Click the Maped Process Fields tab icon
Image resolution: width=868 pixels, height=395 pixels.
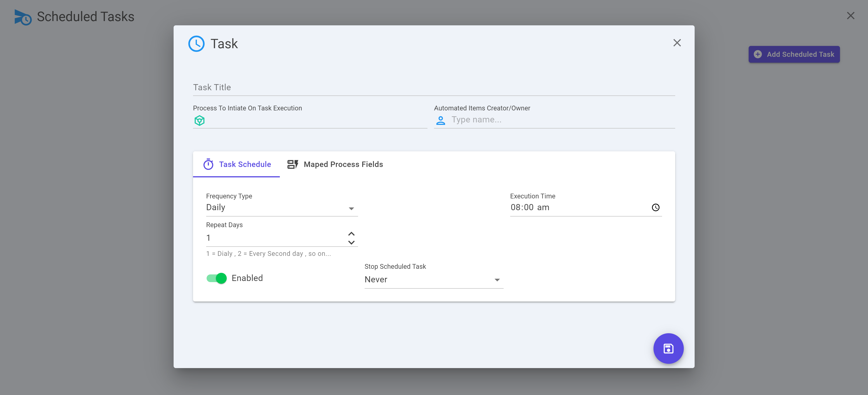[292, 164]
